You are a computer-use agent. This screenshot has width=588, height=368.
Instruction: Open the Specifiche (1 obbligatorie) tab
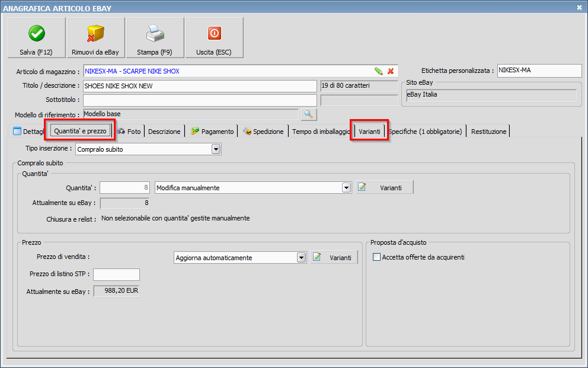point(425,132)
